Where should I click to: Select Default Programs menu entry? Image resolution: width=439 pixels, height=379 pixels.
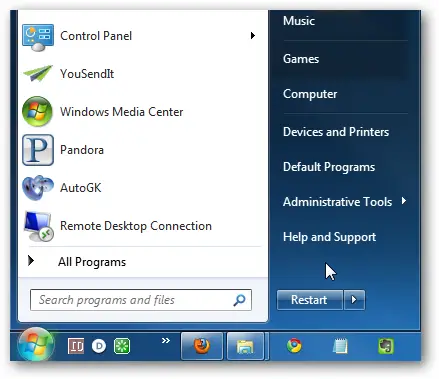(x=329, y=167)
